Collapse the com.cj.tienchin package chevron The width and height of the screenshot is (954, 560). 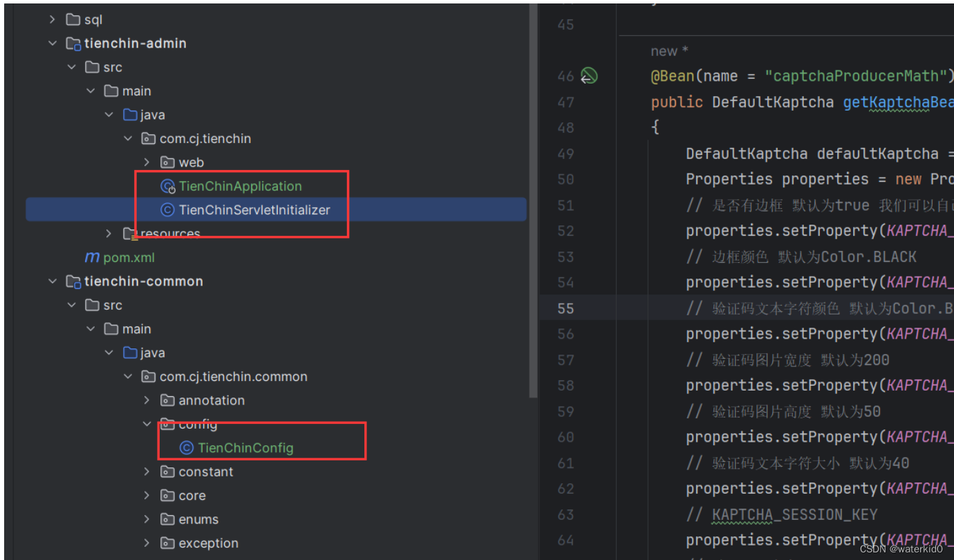pyautogui.click(x=128, y=139)
